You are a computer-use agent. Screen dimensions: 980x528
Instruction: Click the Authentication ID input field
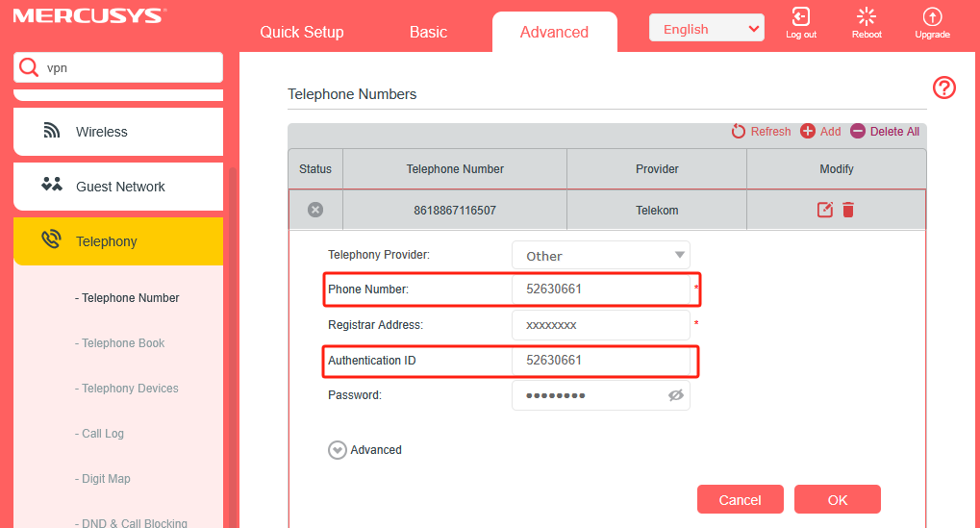[601, 360]
